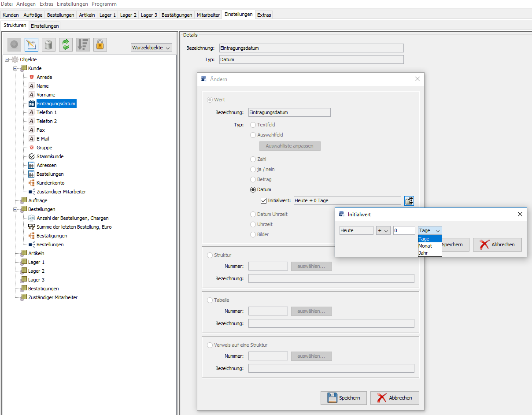The image size is (532, 415).
Task: Click the letter A icon beside Vorname
Action: pos(32,95)
